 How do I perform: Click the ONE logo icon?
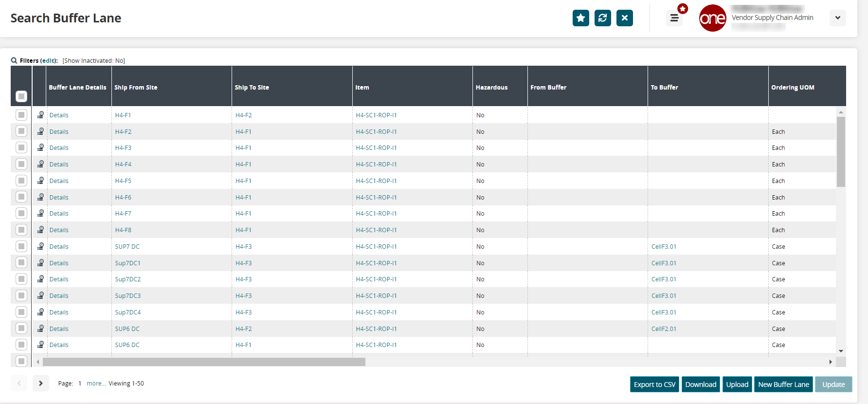tap(712, 18)
